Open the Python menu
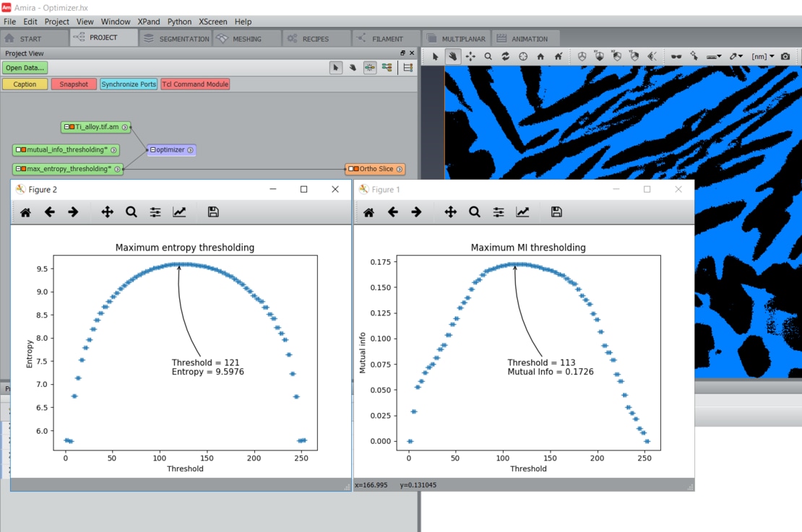Image resolution: width=802 pixels, height=532 pixels. [x=178, y=22]
